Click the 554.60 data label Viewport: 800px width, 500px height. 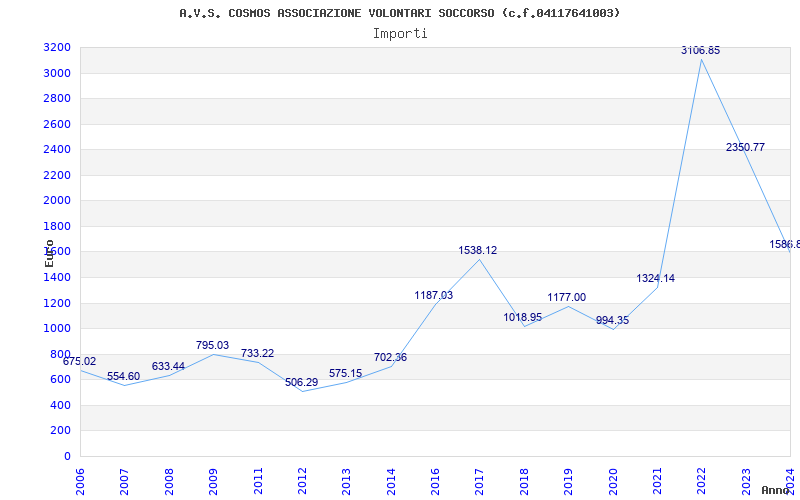[x=123, y=377]
